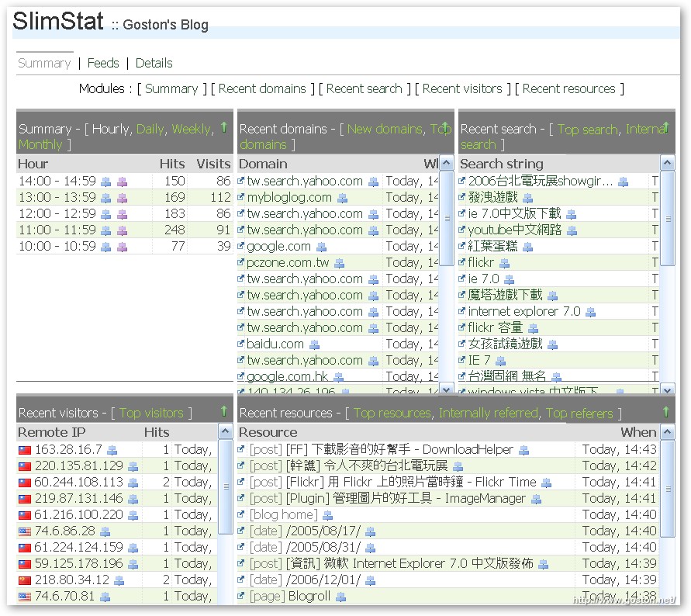Viewport: 691px width, 616px height.
Task: Click blue people icon next to 魔塔遊戲下載
Action: pyautogui.click(x=553, y=296)
